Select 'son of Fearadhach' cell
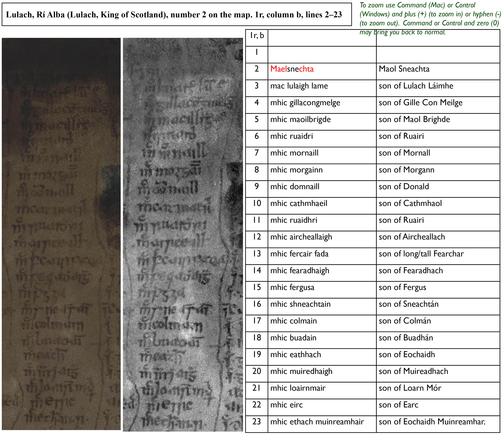 tap(438, 273)
